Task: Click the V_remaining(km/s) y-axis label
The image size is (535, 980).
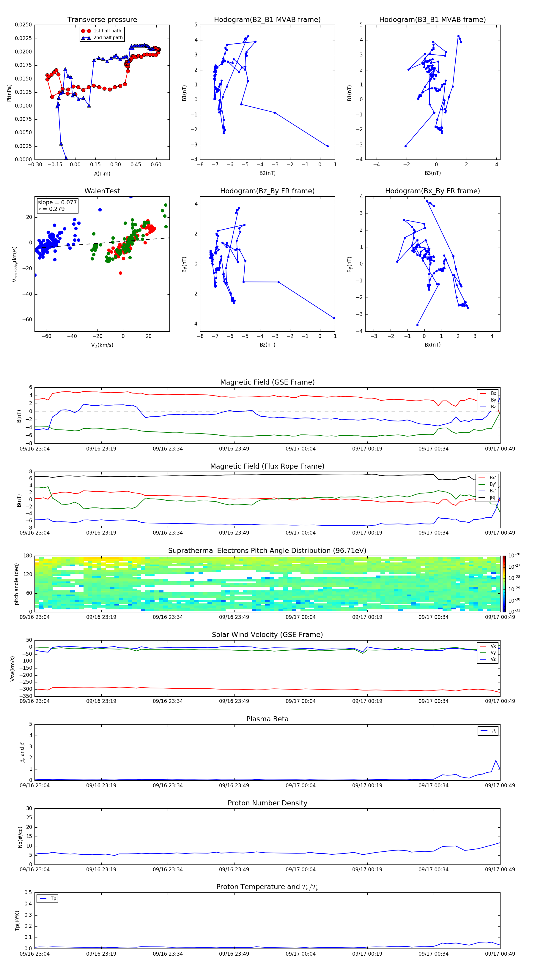Action: pyautogui.click(x=15, y=264)
